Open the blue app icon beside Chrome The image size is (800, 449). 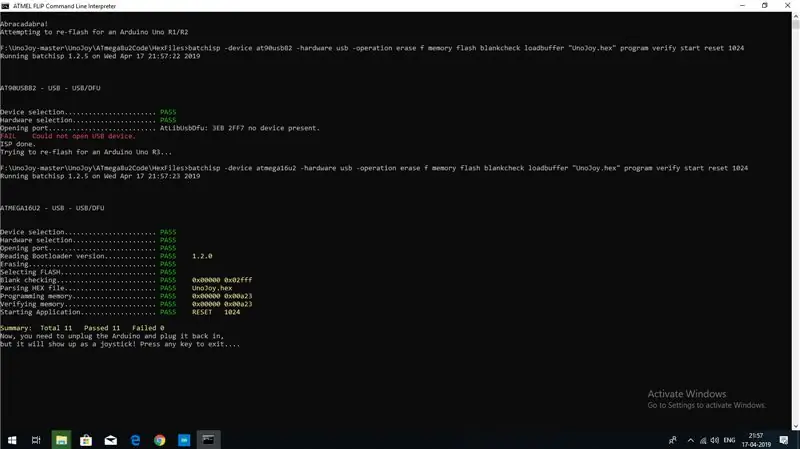tap(184, 440)
